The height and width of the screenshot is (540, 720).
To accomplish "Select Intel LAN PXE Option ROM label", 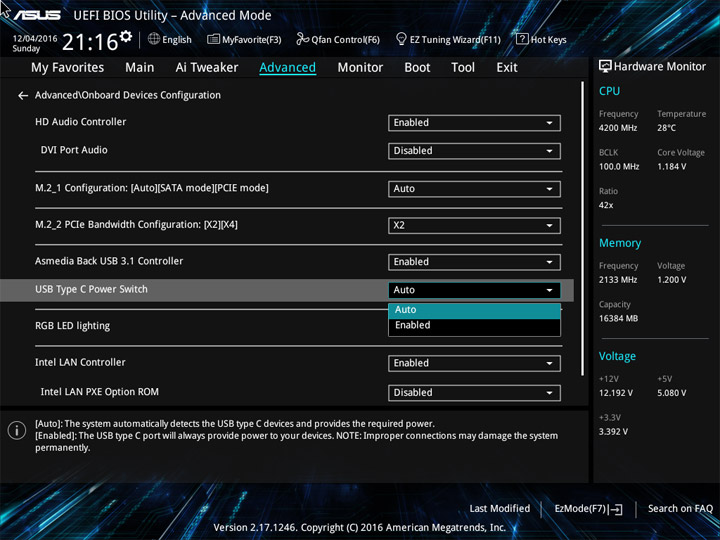I will click(100, 392).
